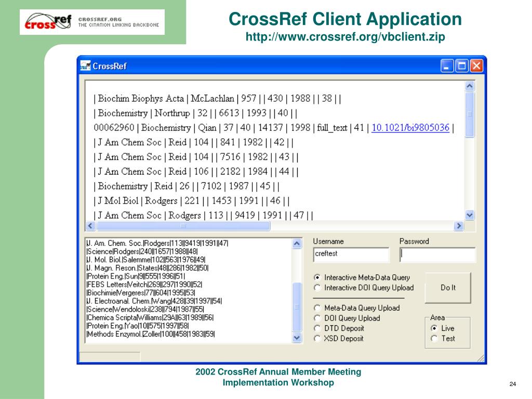Click the right arrow of the results pane's horizontal scrollbar
The width and height of the screenshot is (532, 399).
pyautogui.click(x=459, y=225)
